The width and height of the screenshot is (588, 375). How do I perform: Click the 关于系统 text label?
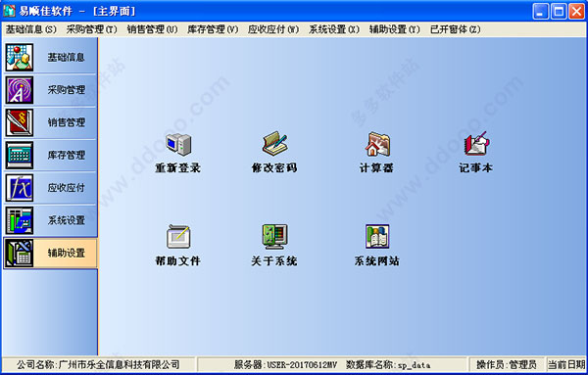tap(274, 261)
